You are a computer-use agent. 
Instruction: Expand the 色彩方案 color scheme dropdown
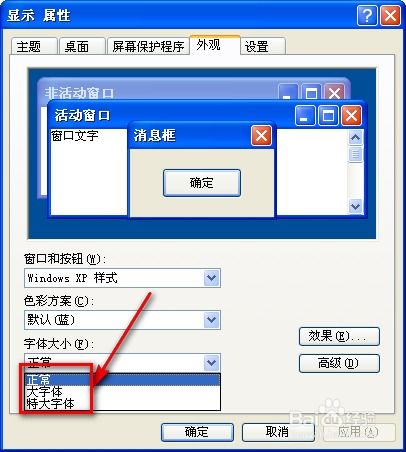pyautogui.click(x=212, y=320)
